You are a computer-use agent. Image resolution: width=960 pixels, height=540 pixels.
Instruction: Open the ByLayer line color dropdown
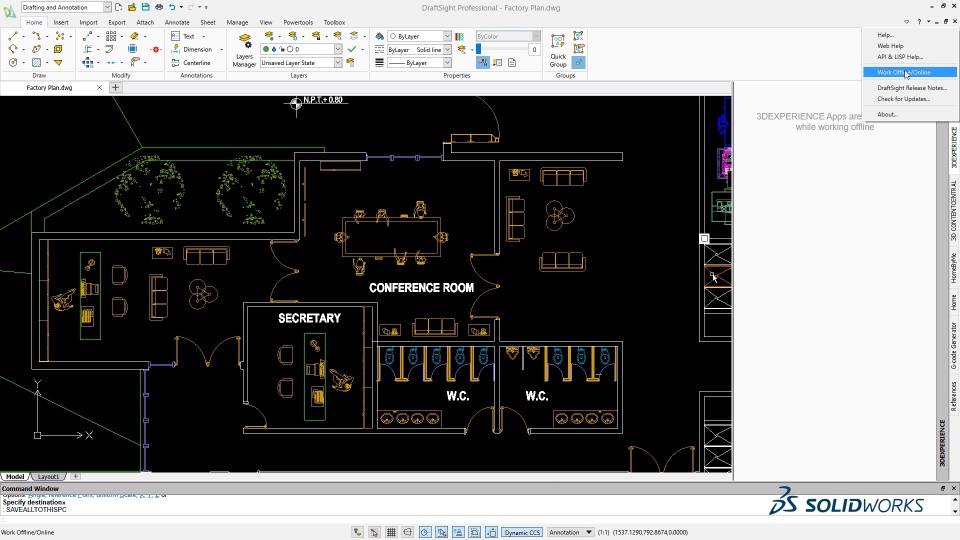point(419,36)
